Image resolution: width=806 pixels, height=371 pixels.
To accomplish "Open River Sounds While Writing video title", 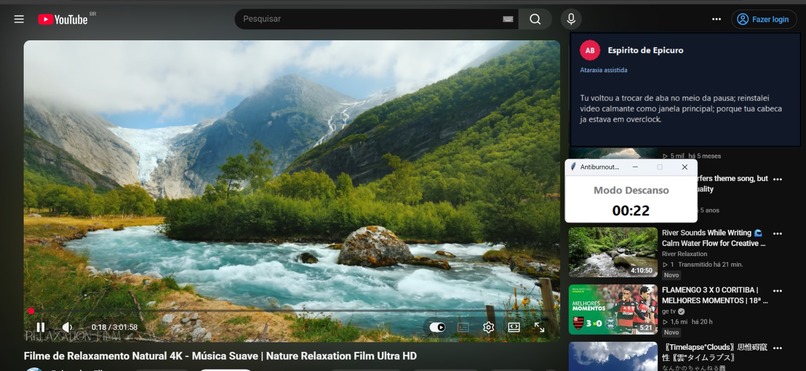I will pos(713,238).
